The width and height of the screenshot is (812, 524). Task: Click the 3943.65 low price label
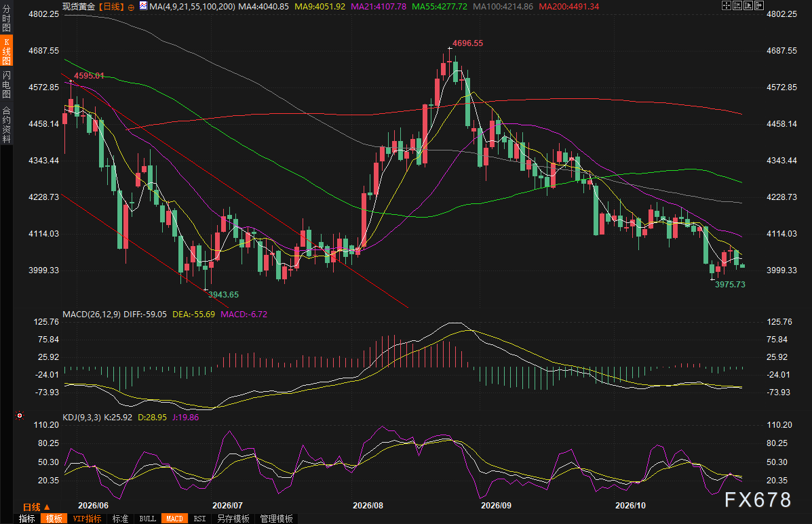point(224,295)
